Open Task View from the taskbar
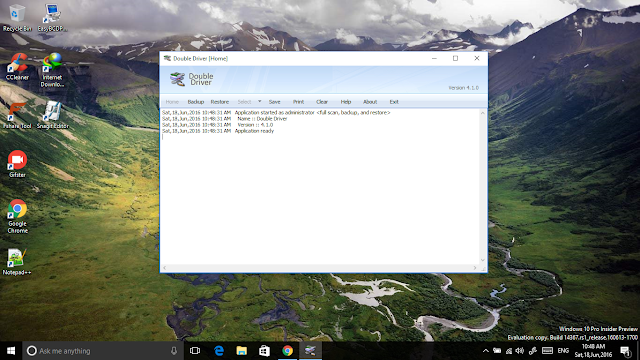The width and height of the screenshot is (640, 360). [195, 351]
